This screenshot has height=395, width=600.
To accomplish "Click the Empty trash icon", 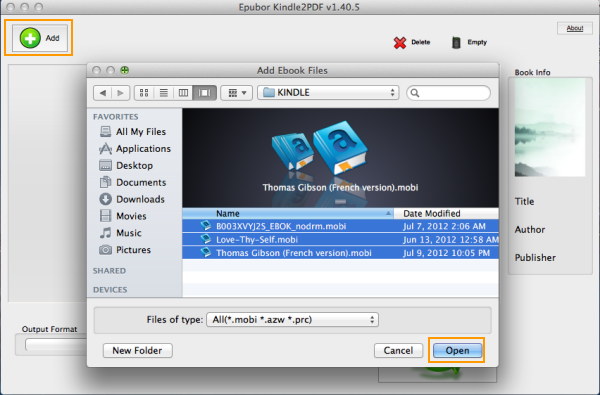I will click(456, 42).
